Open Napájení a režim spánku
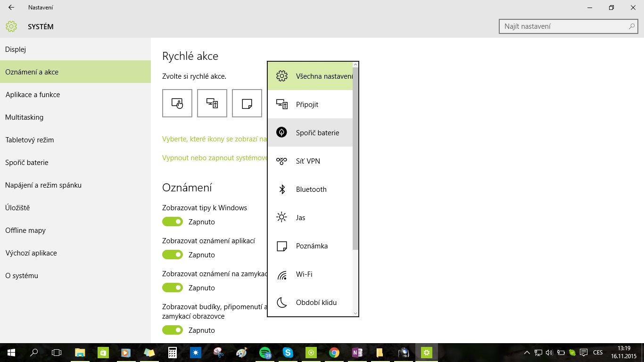The height and width of the screenshot is (362, 644). point(75,185)
